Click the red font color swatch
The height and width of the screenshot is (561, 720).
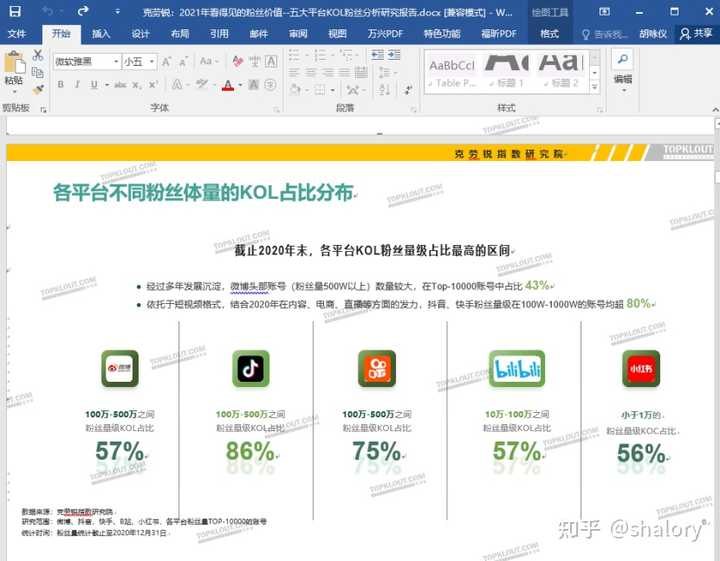pyautogui.click(x=227, y=86)
